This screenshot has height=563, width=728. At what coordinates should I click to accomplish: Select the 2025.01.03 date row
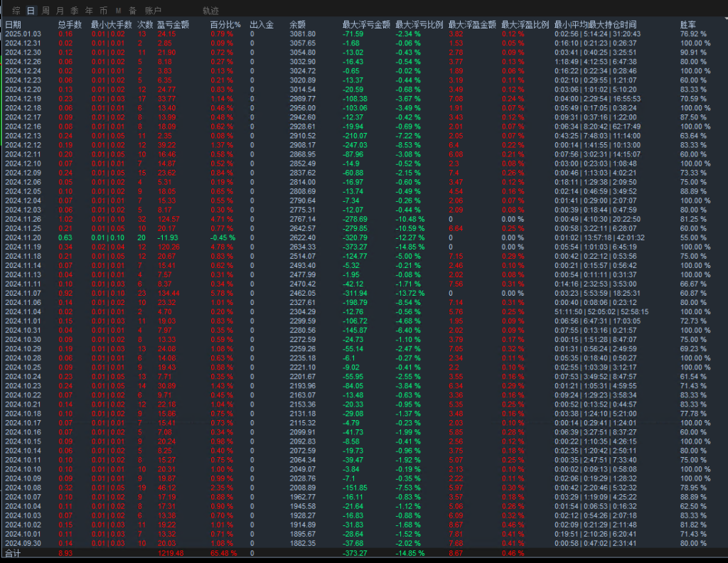(23, 34)
